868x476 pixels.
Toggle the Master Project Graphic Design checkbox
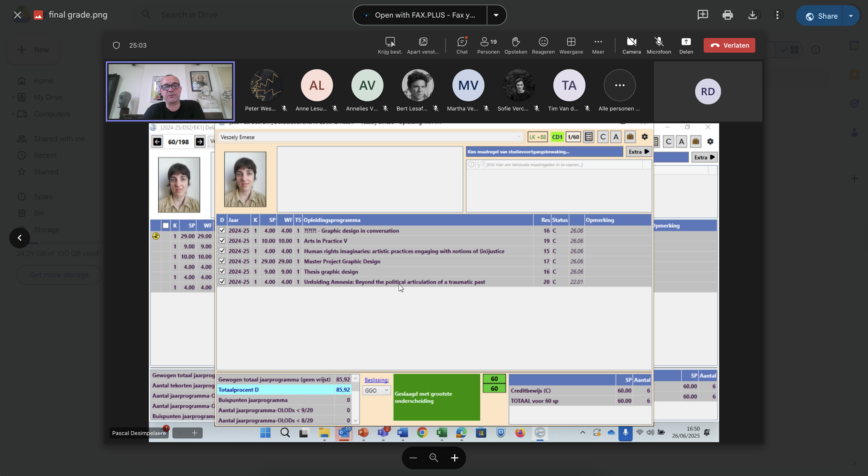coord(222,261)
